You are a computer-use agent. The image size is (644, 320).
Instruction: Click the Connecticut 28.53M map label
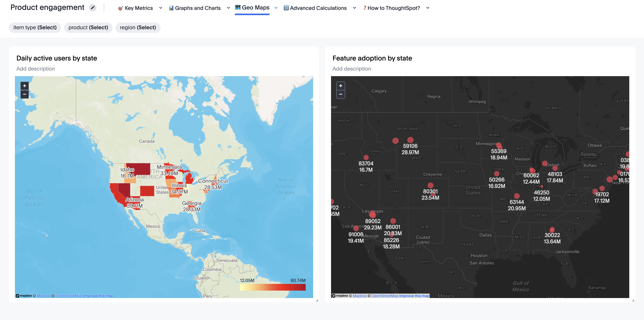tap(213, 184)
